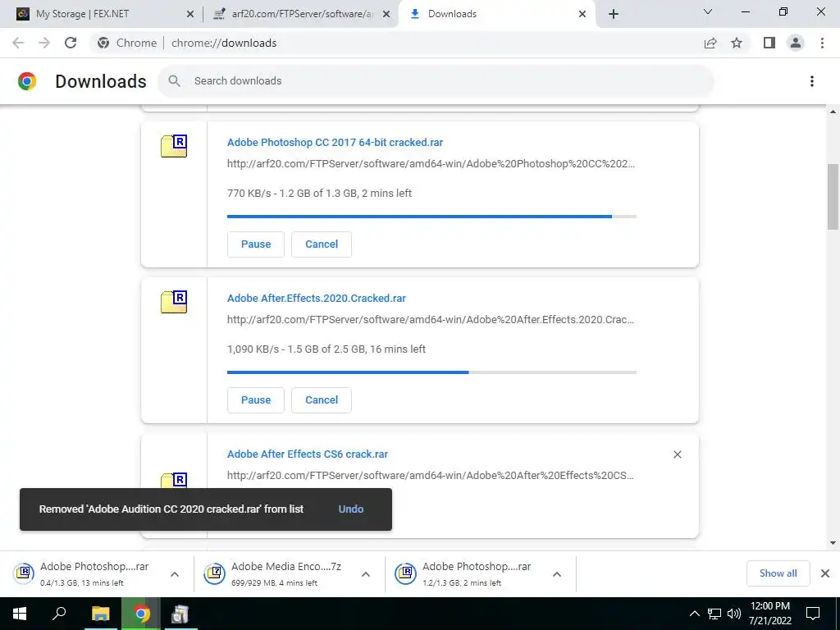
Task: Open the Windows Start menu
Action: 20,614
